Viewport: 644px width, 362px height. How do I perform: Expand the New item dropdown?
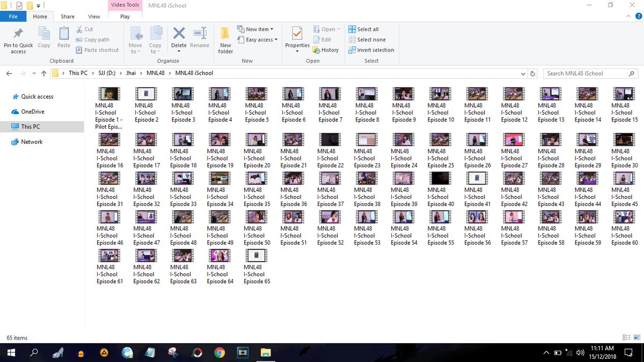click(x=255, y=29)
